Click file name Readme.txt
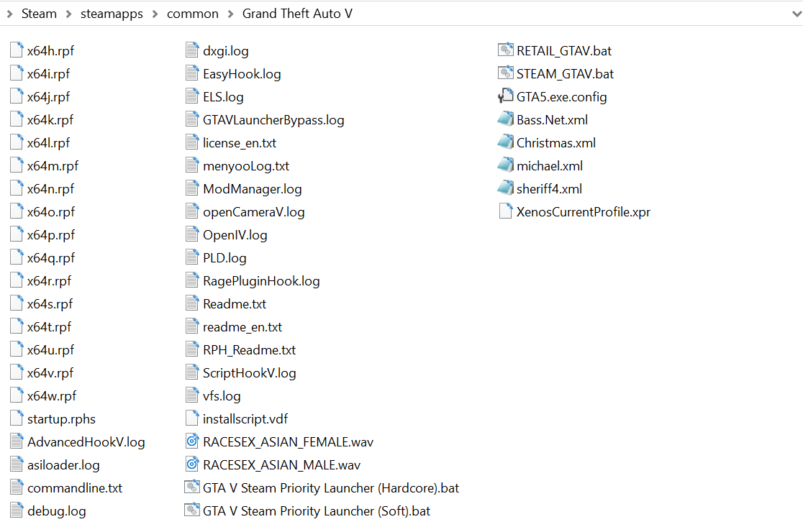 pos(235,304)
